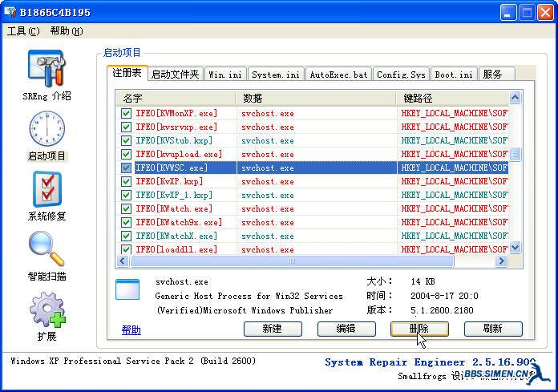Click the 新建 button
The height and width of the screenshot is (392, 558).
[273, 329]
